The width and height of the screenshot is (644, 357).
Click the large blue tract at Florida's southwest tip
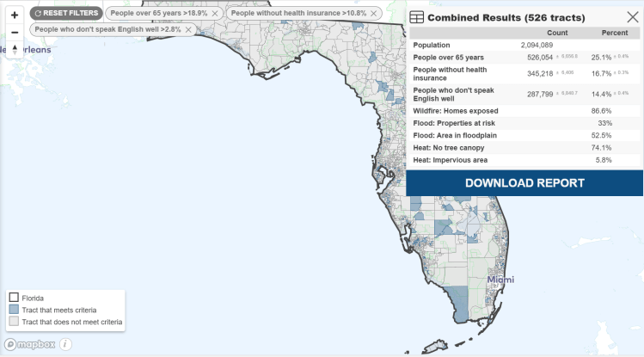[458, 304]
